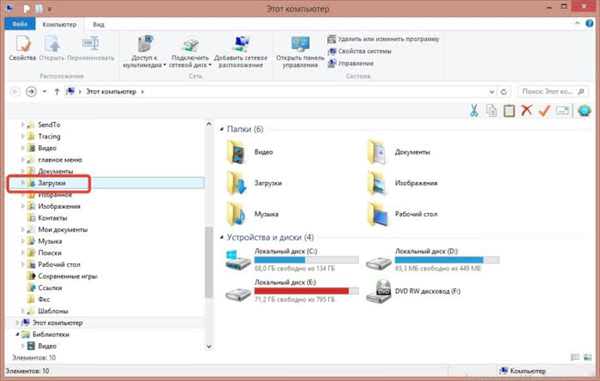Switch to details view icon

(575, 357)
